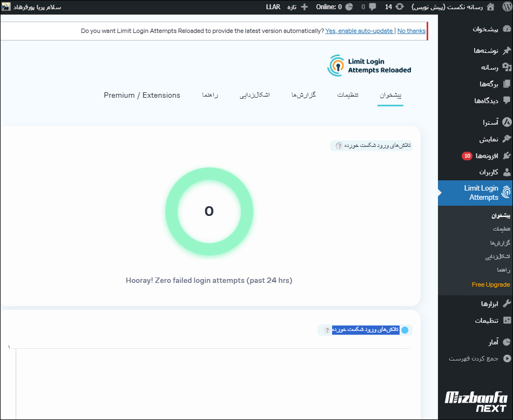Image resolution: width=513 pixels, height=420 pixels.
Task: Open اشکال‌زدایی submenu item in sidebar
Action: coord(498,256)
